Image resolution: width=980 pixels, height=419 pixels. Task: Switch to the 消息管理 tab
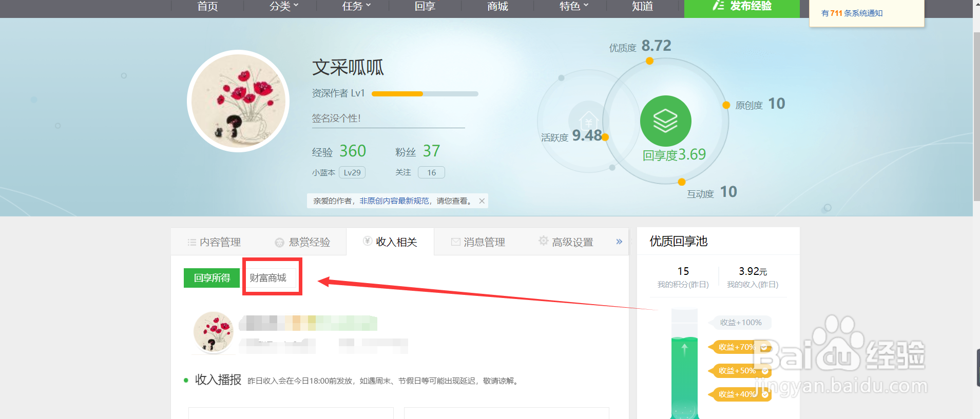click(x=478, y=242)
